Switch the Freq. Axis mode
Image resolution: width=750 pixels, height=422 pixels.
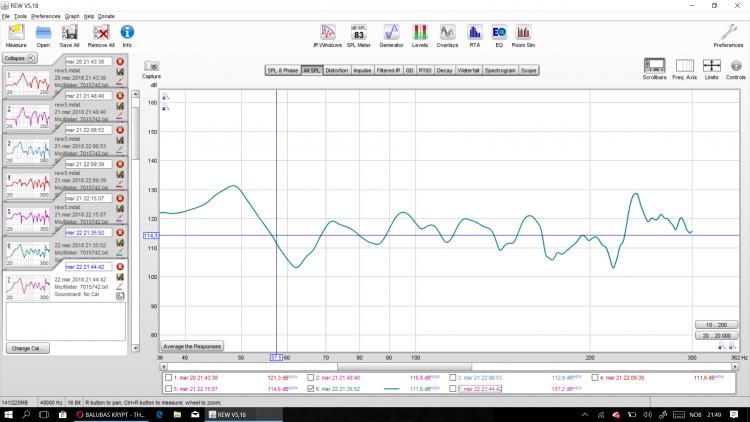[x=684, y=68]
